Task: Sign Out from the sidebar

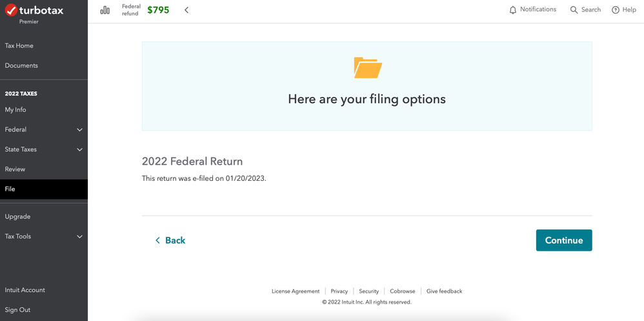Action: [17, 310]
